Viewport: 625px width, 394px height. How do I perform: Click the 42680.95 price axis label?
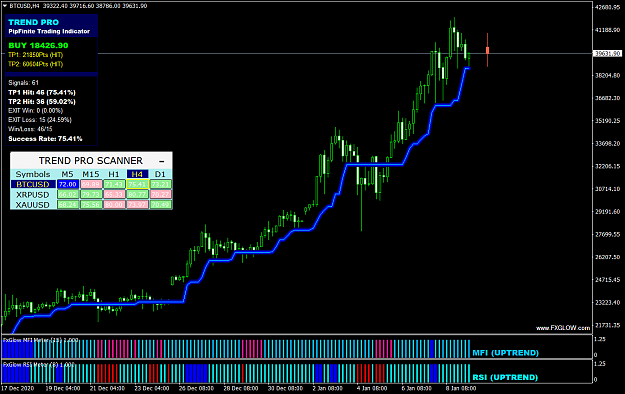tap(607, 7)
